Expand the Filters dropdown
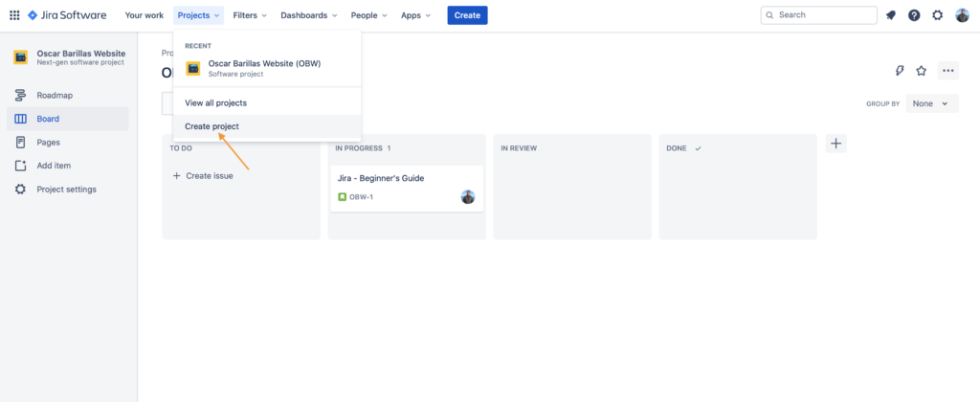Image resolution: width=980 pixels, height=402 pixels. [x=250, y=15]
